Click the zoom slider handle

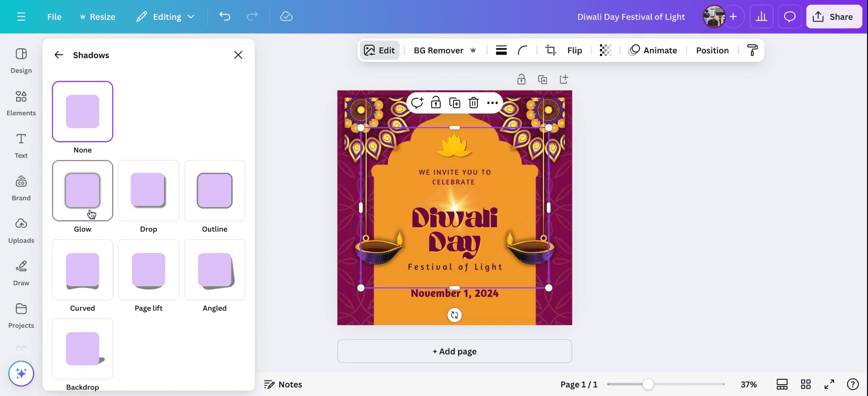tap(648, 384)
